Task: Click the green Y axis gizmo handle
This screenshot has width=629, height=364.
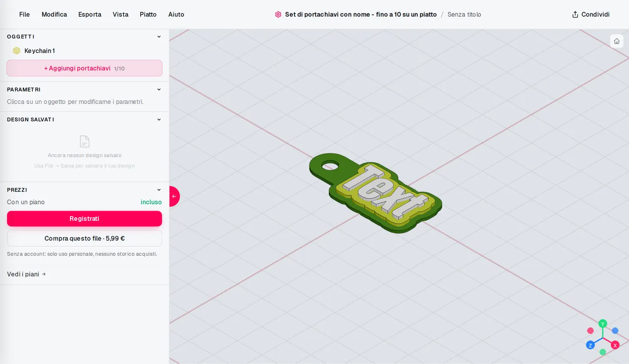Action: pyautogui.click(x=603, y=324)
